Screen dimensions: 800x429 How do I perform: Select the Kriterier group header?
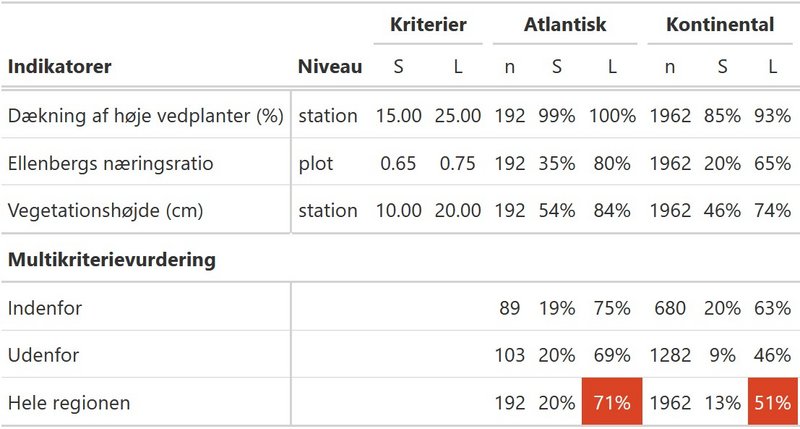[x=428, y=24]
